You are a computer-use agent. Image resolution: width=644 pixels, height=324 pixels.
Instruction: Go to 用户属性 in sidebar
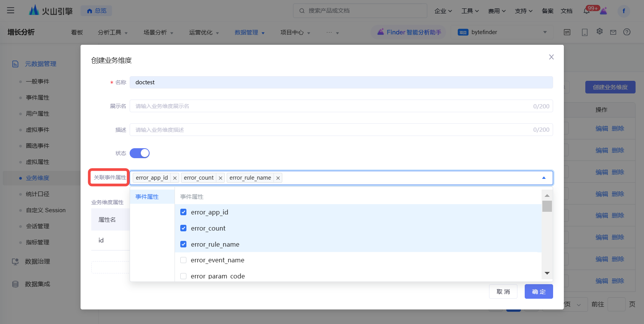[x=38, y=114]
